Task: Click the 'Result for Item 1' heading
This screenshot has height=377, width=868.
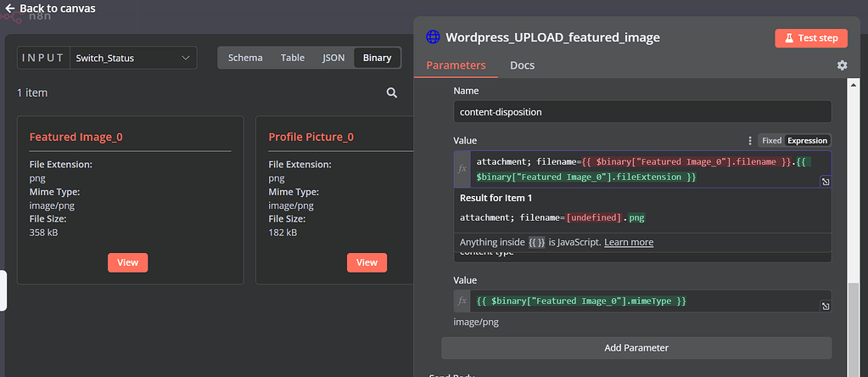Action: (x=496, y=198)
